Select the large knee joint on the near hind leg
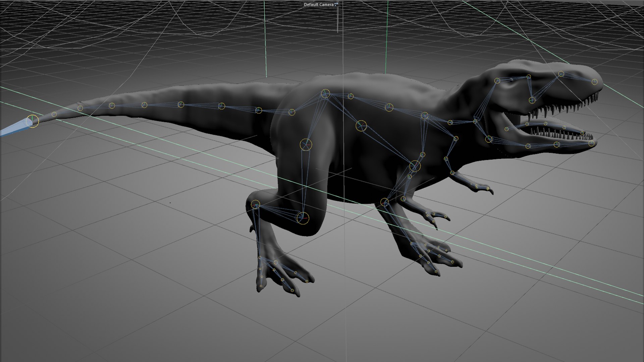The height and width of the screenshot is (362, 644). click(303, 218)
